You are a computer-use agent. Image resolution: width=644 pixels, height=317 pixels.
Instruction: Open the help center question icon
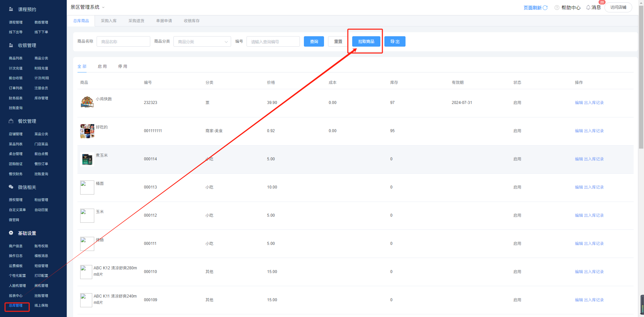557,8
